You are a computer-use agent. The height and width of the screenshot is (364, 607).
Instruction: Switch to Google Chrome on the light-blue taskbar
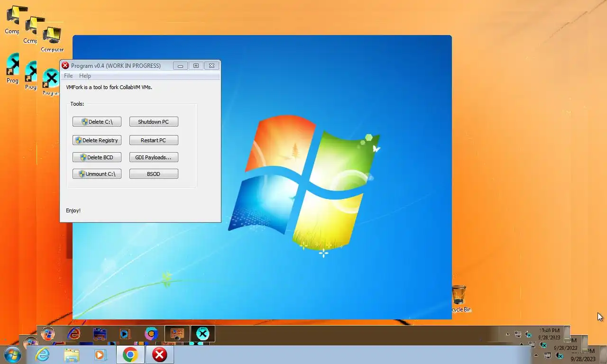130,355
